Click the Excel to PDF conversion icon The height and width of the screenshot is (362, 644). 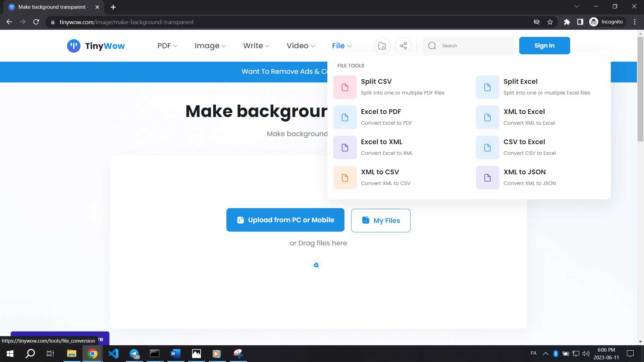tap(345, 117)
